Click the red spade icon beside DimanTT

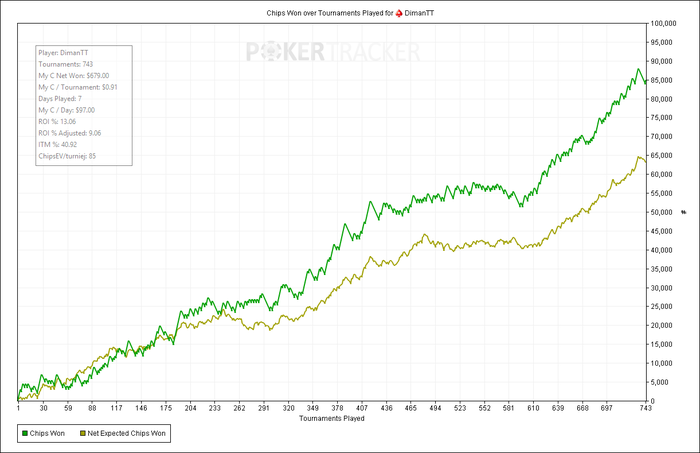pyautogui.click(x=399, y=13)
